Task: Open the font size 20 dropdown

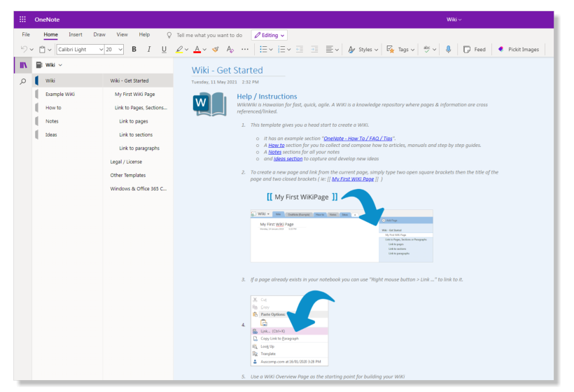Action: (120, 50)
